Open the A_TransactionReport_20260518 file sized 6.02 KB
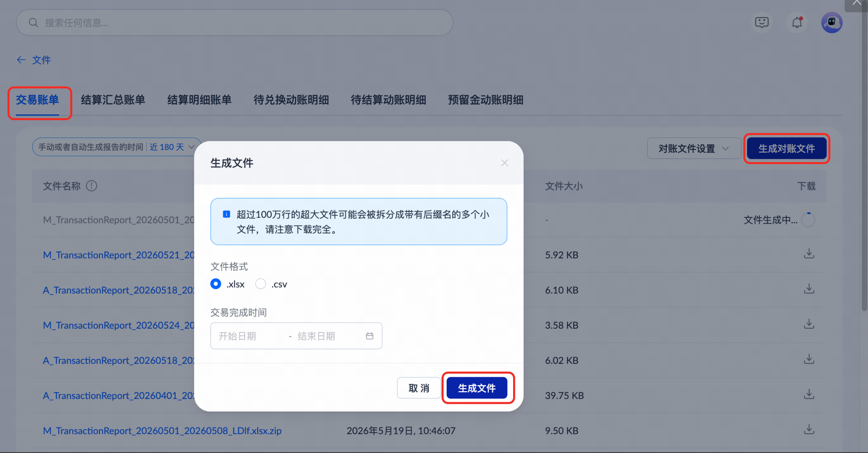The image size is (868, 453). point(119,360)
